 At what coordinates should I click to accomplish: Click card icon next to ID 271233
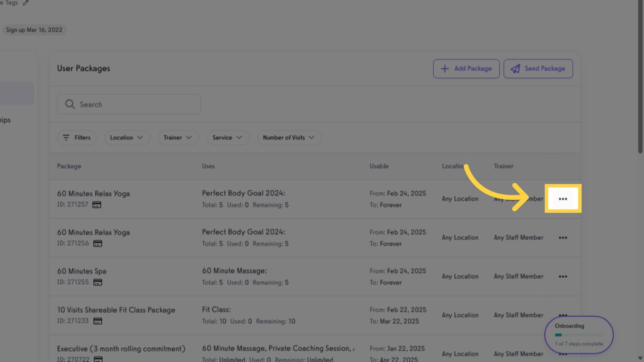click(98, 321)
